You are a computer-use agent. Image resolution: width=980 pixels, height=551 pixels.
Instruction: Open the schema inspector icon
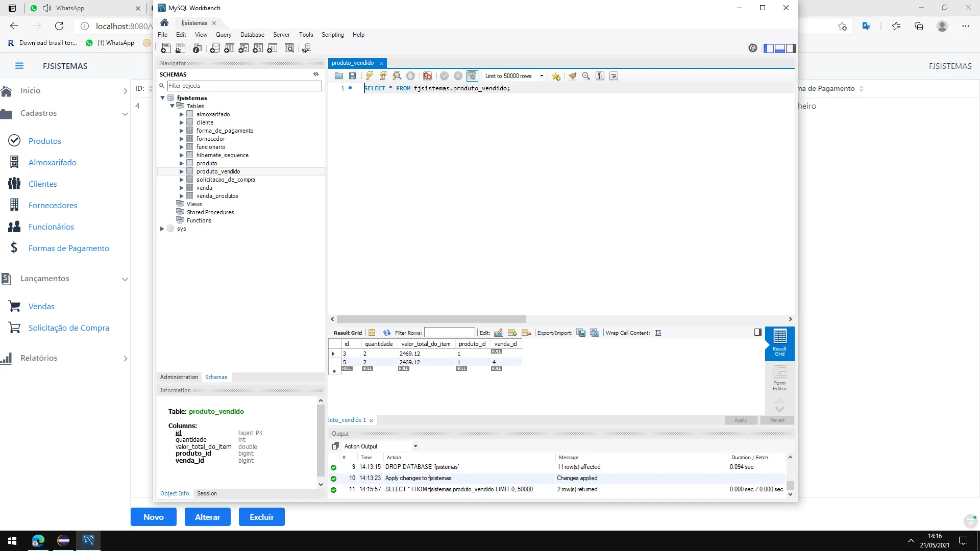(197, 48)
